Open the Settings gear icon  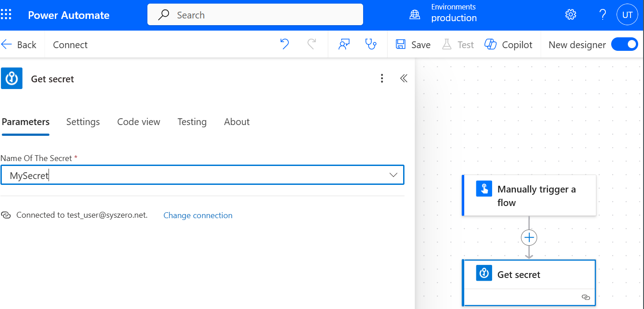tap(571, 15)
